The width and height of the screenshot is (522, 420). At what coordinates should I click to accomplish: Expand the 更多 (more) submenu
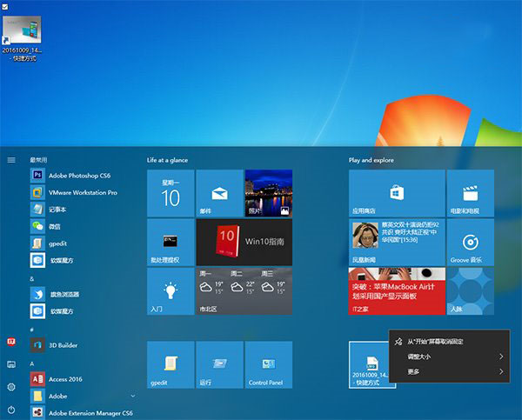coord(449,371)
